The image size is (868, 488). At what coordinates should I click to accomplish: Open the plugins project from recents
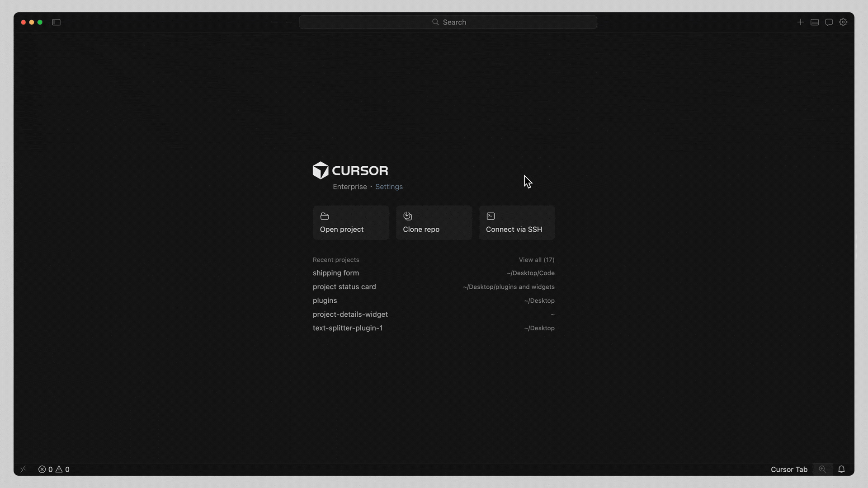325,300
